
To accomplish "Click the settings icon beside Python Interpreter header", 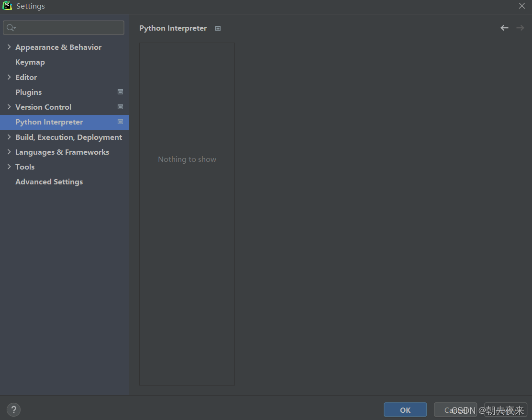I will (218, 28).
